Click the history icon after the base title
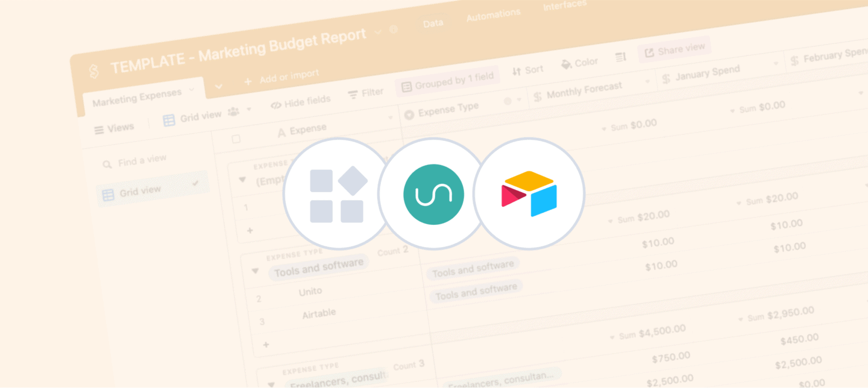868x388 pixels. (x=394, y=29)
